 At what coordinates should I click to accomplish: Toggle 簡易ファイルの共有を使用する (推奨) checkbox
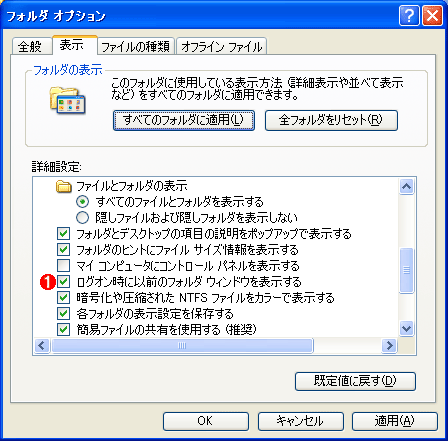(x=63, y=330)
